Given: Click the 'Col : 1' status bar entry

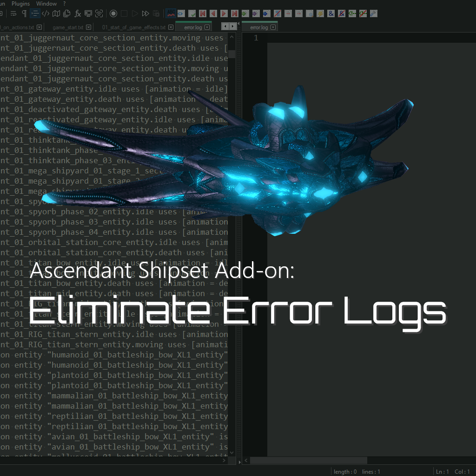Looking at the screenshot, I should [462, 472].
